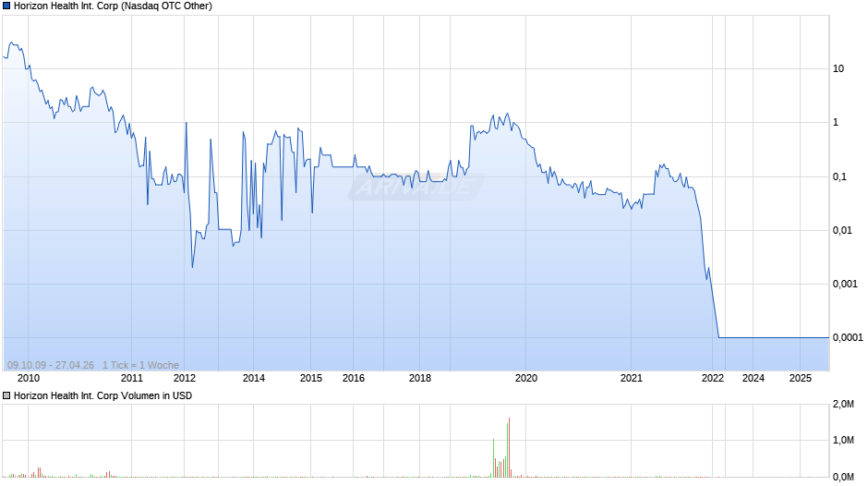Screen dimensions: 868x486
Task: Click the blue legend square beside Horizon Health title
Action: (6, 6)
